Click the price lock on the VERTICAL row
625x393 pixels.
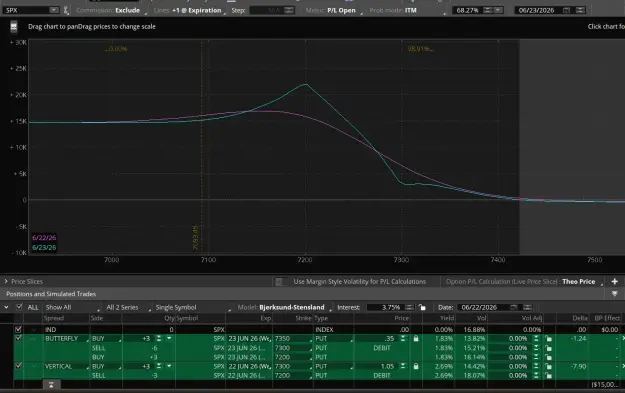tap(416, 366)
